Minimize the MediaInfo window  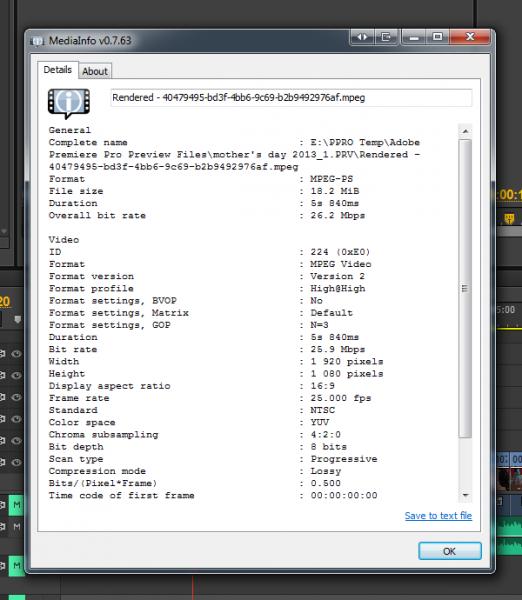(x=414, y=37)
